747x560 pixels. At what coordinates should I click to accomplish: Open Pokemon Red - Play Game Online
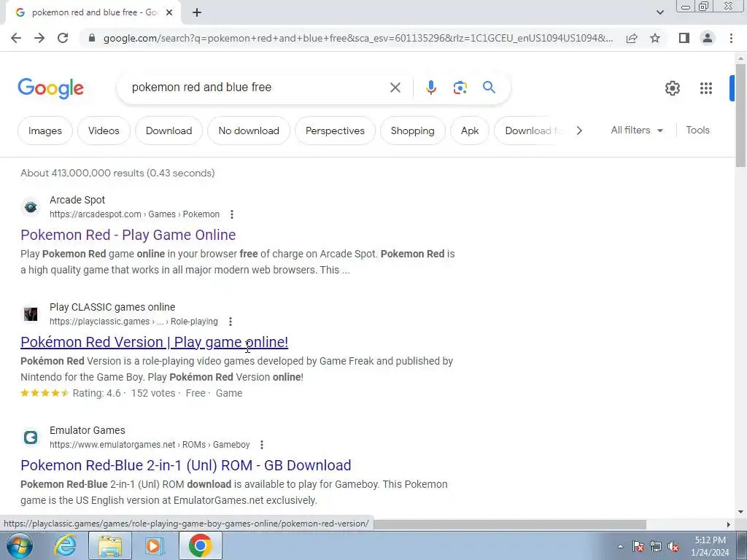coord(128,235)
